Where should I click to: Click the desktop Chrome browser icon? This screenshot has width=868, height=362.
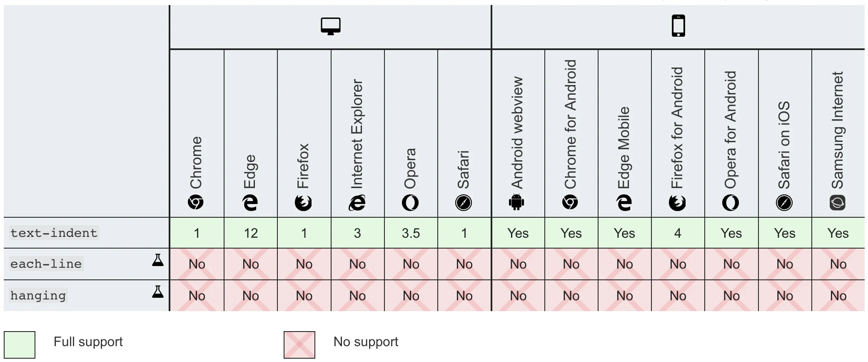pyautogui.click(x=196, y=203)
